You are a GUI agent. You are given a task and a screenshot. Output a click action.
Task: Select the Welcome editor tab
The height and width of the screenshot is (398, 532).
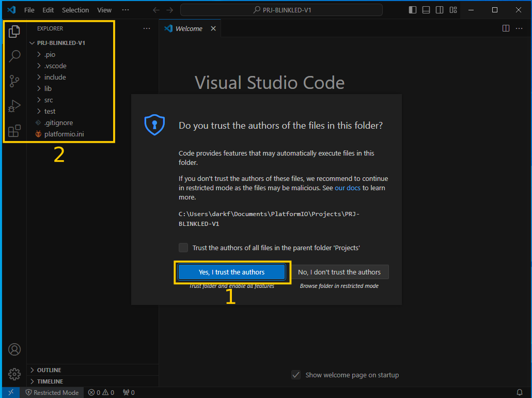point(190,28)
